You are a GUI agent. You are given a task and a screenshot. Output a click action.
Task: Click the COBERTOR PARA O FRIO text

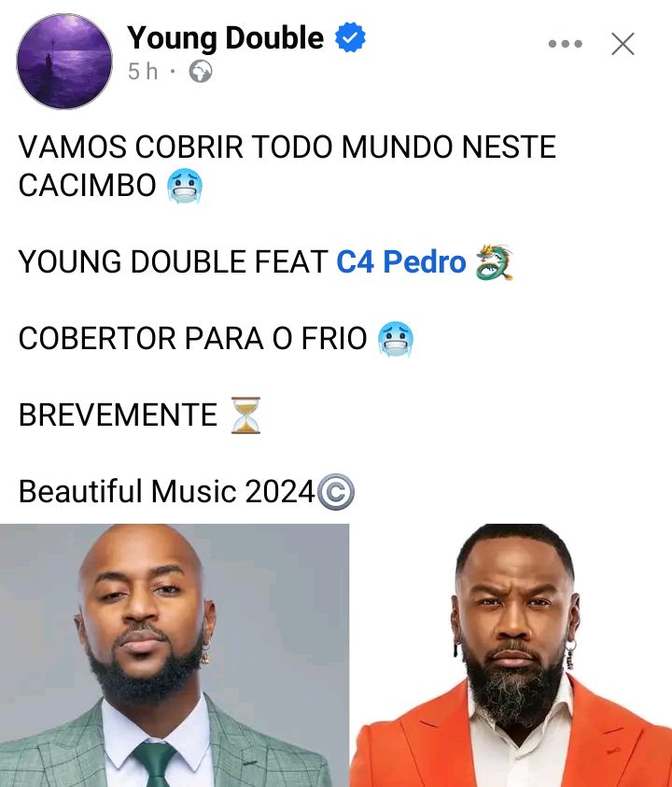[192, 338]
